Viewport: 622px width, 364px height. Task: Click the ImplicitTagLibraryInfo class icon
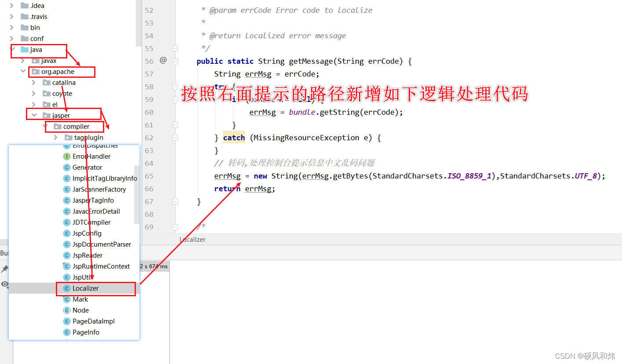click(67, 178)
